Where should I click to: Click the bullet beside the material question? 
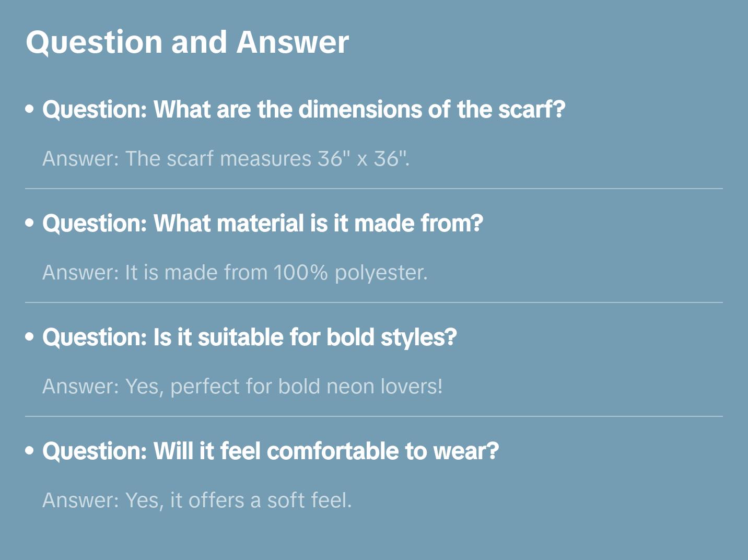click(30, 224)
